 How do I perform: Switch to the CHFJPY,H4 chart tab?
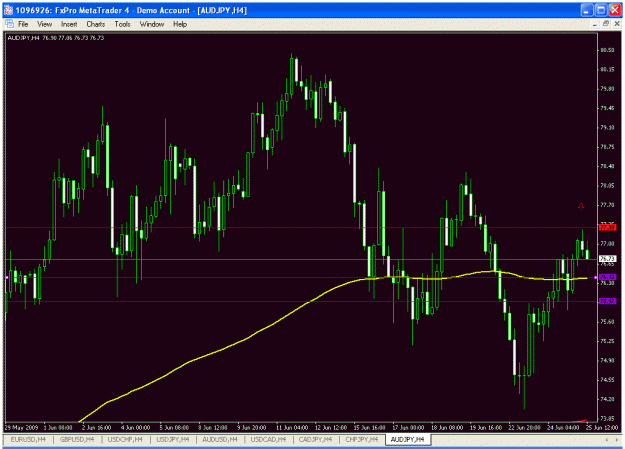(x=362, y=439)
